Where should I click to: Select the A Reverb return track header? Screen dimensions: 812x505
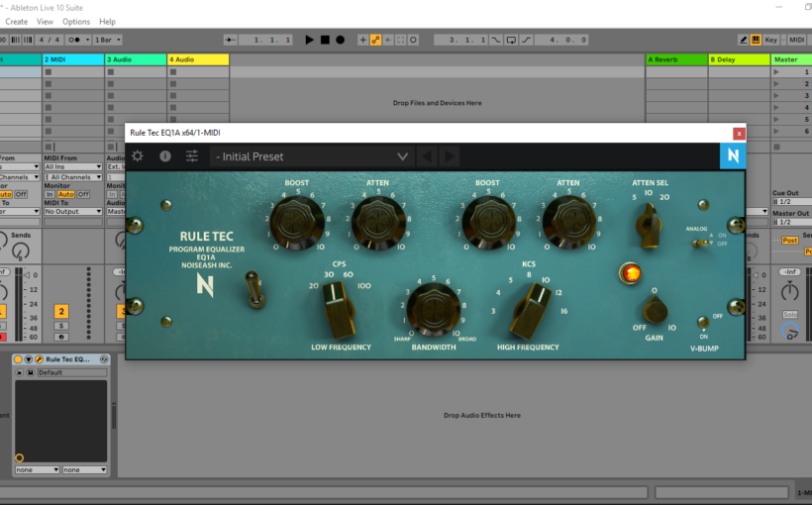(677, 59)
